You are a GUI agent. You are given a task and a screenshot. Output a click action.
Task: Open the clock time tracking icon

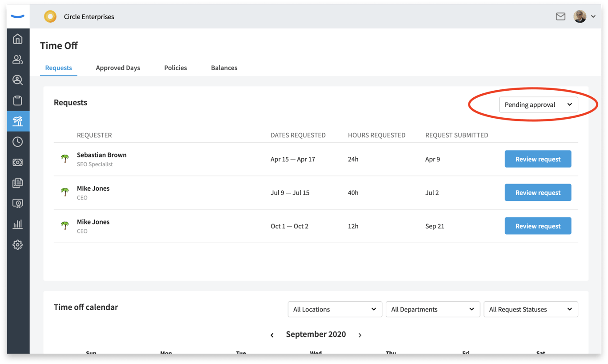(18, 142)
